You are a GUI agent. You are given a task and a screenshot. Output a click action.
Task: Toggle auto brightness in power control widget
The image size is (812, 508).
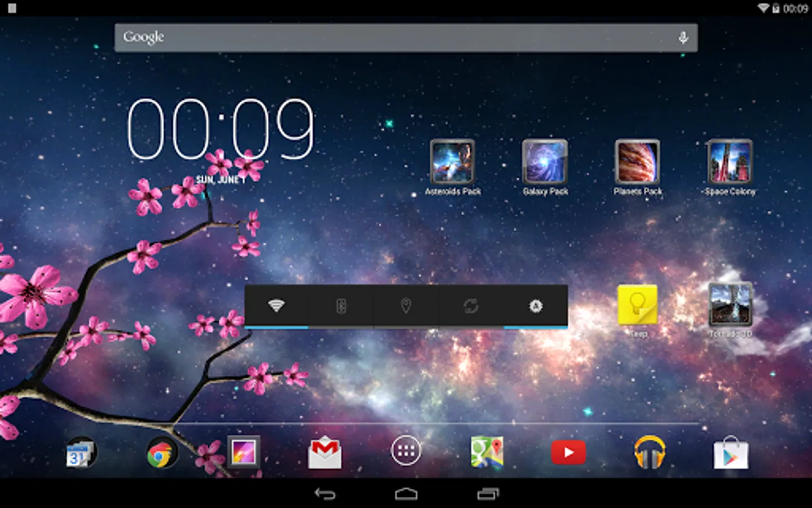pos(536,306)
